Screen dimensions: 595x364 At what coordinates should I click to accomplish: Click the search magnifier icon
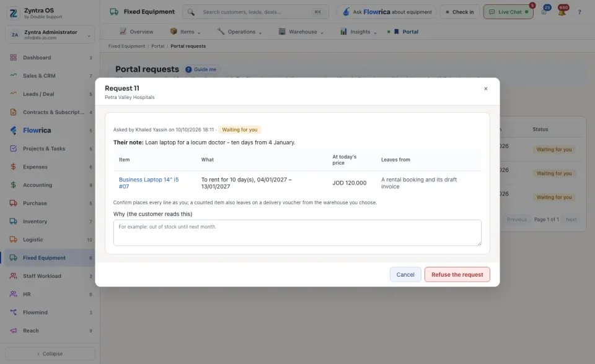tap(191, 12)
